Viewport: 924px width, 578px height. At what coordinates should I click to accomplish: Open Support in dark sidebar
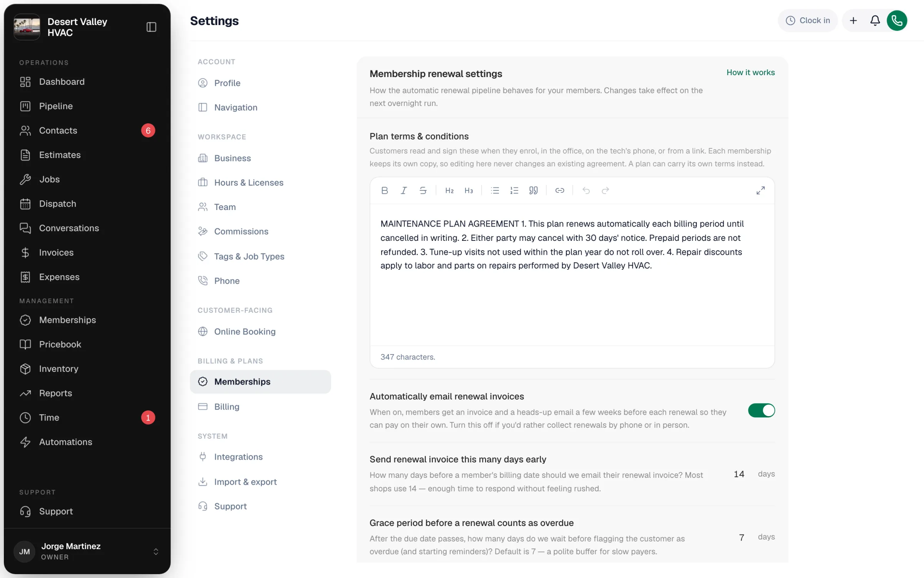87,511
